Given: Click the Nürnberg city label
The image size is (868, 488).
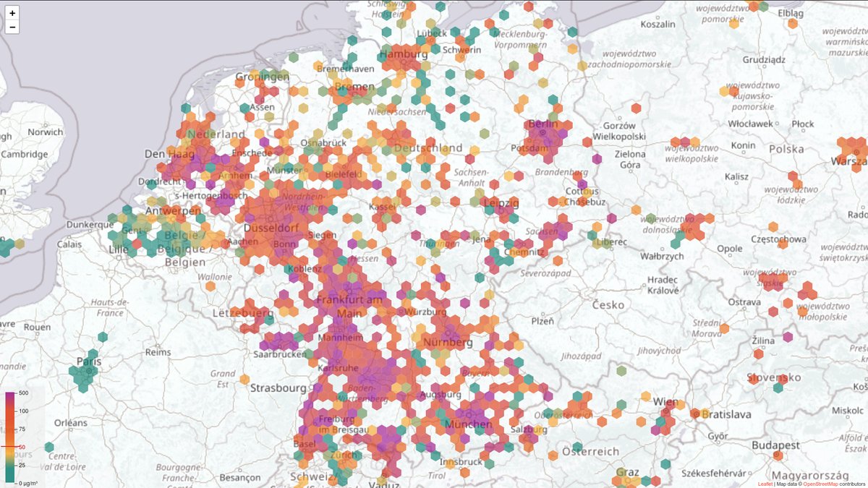Looking at the screenshot, I should pyautogui.click(x=448, y=341).
